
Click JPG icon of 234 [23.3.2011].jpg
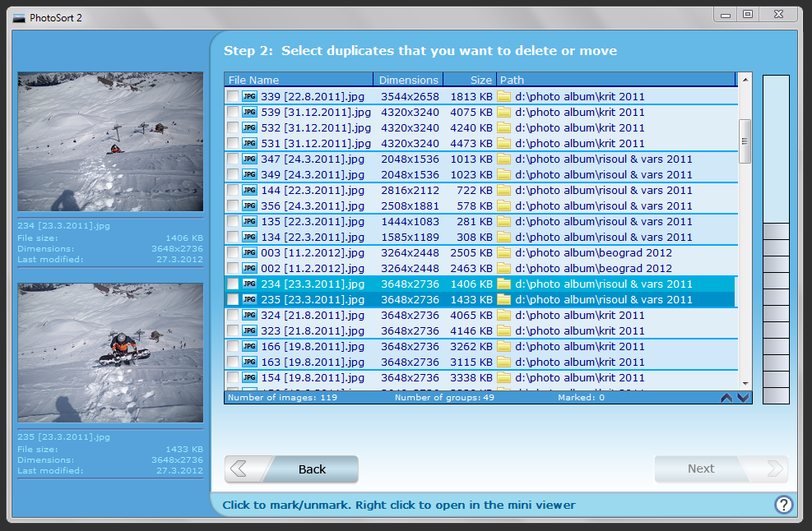(x=249, y=284)
